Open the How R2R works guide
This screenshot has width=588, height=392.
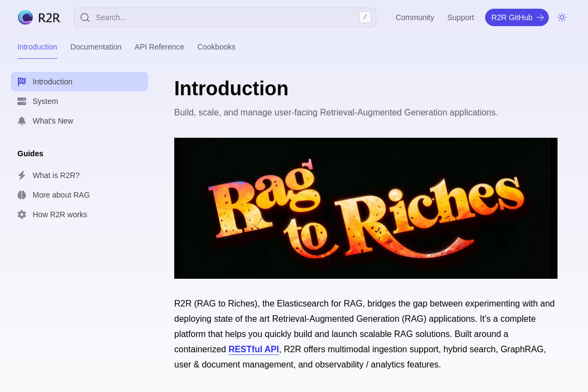(x=79, y=215)
